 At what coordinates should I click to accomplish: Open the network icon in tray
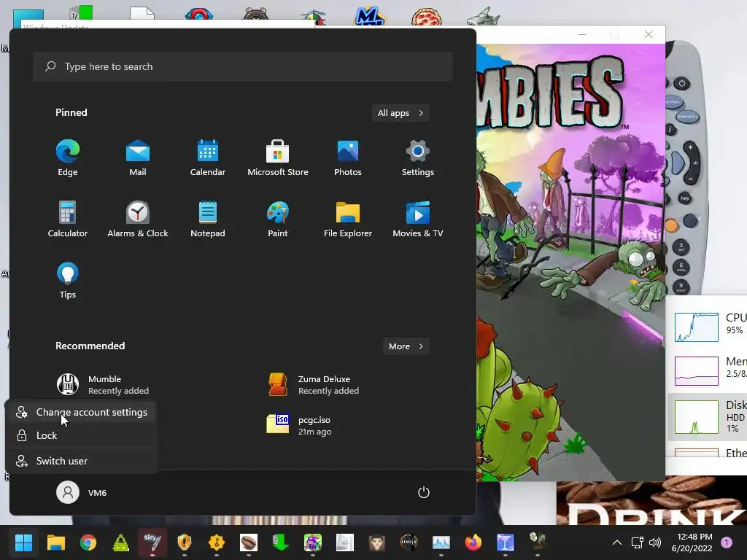(638, 542)
